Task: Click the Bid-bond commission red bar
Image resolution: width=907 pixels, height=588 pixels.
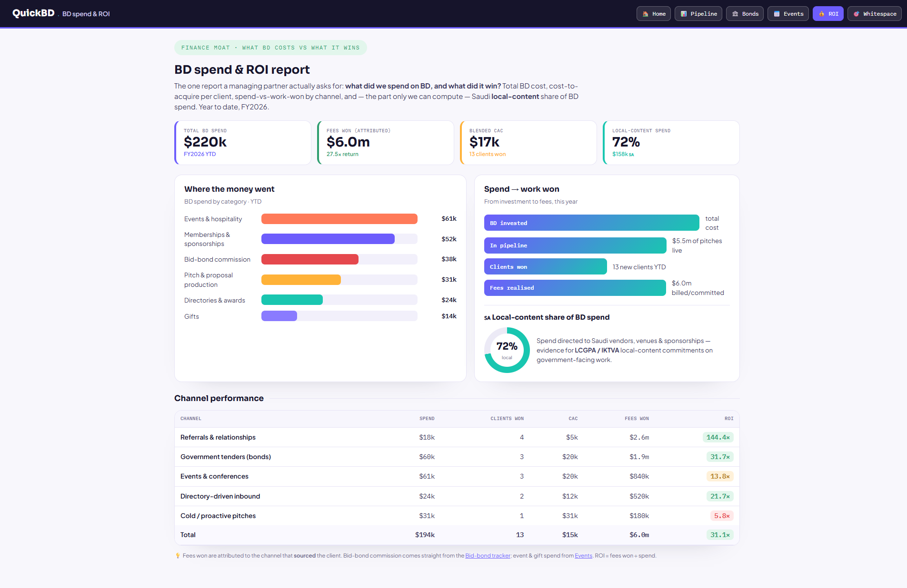Action: pos(310,259)
